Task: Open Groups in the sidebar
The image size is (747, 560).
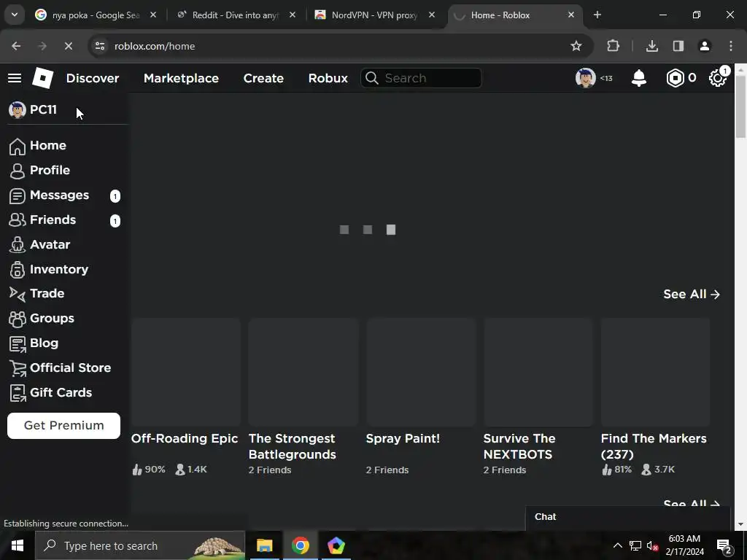Action: point(42,319)
